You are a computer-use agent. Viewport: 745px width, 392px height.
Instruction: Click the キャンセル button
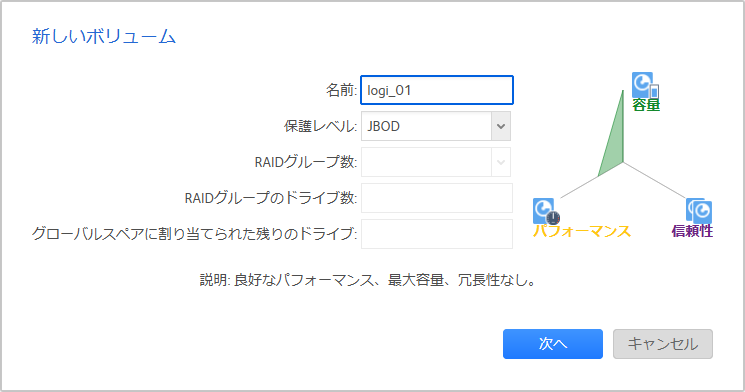click(663, 344)
